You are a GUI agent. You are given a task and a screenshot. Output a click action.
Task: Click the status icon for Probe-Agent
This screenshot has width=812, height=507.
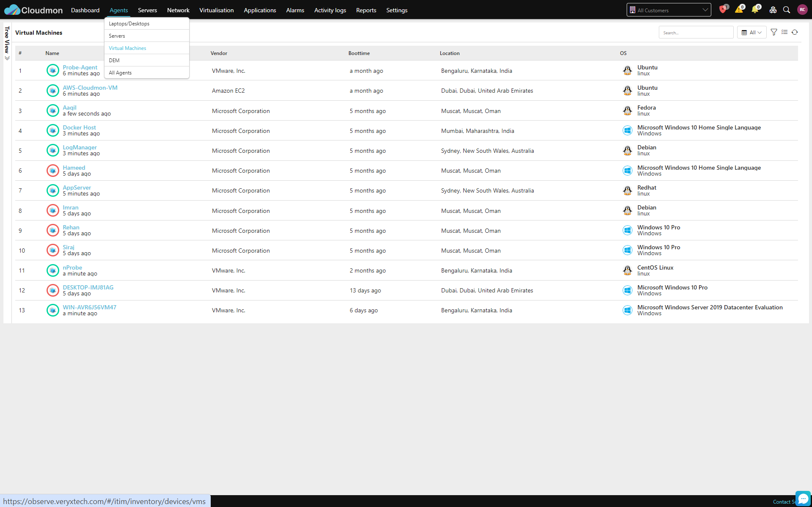click(x=52, y=70)
